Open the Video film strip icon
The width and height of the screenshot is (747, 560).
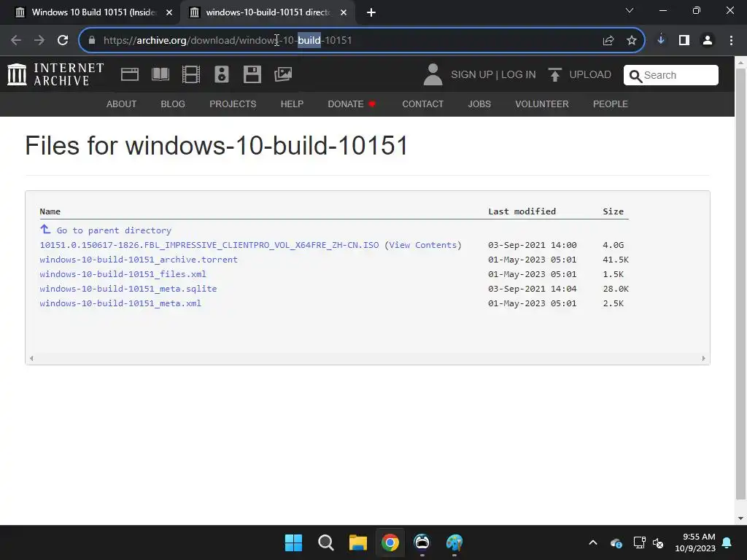click(x=191, y=74)
